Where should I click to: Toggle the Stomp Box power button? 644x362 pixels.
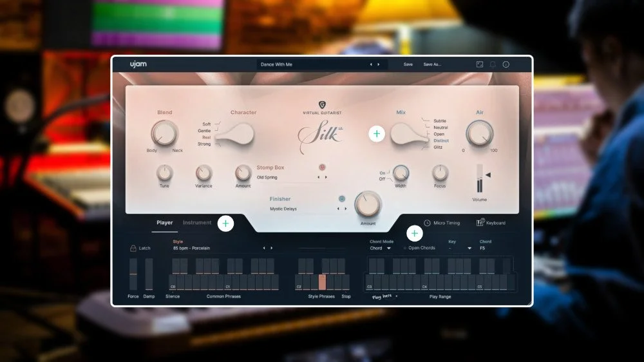point(322,167)
